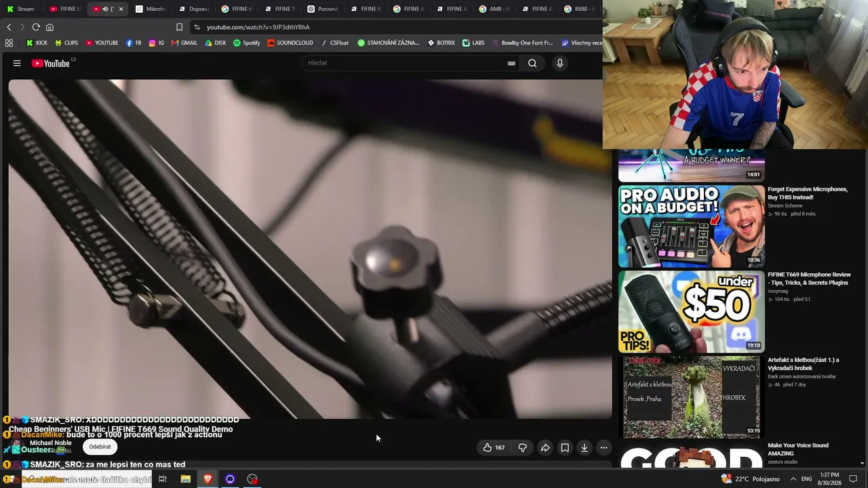This screenshot has width=868, height=488.
Task: Open the Vykradači hrobek thumbnail
Action: pos(691,397)
